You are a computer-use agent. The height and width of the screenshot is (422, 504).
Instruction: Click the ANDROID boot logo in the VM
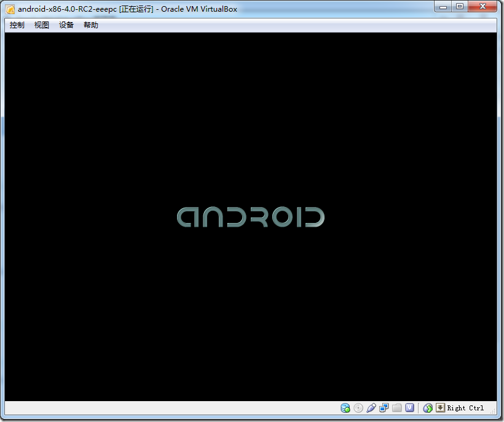pos(251,217)
